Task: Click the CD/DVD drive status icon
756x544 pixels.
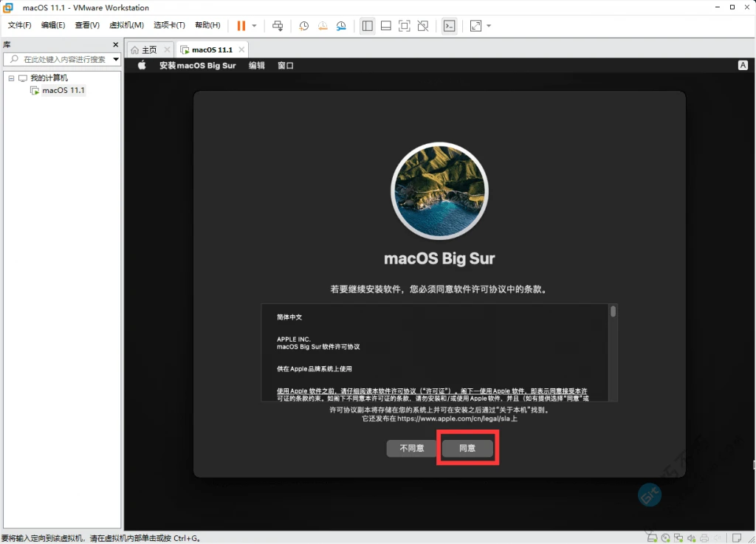Action: pos(665,538)
